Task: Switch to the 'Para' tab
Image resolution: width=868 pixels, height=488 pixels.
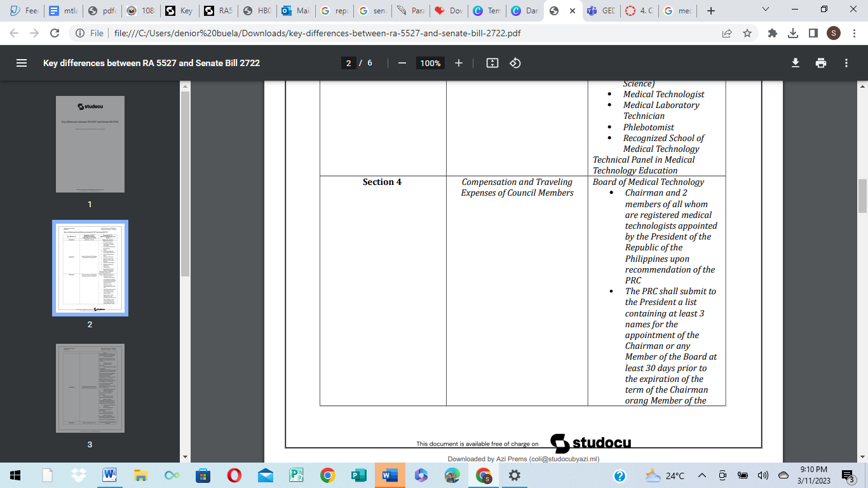Action: click(410, 11)
